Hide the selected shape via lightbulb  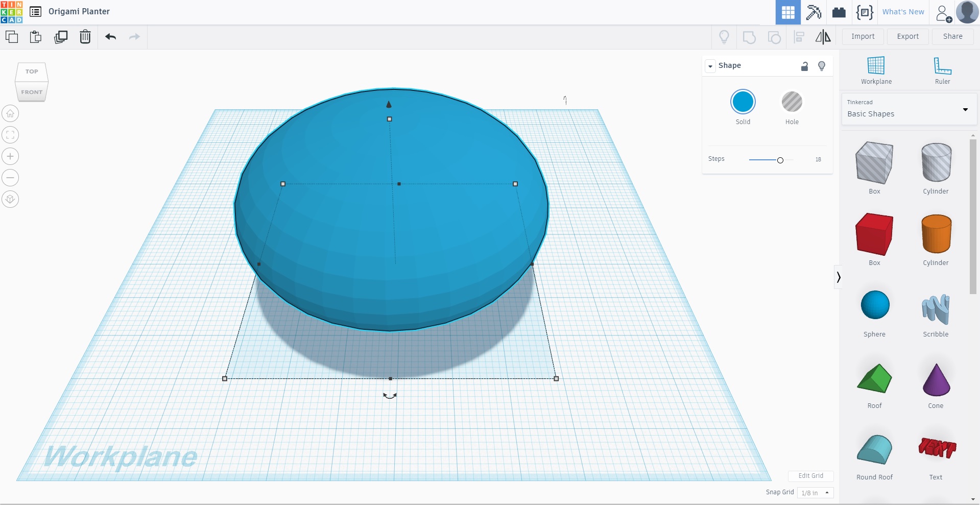(x=822, y=66)
